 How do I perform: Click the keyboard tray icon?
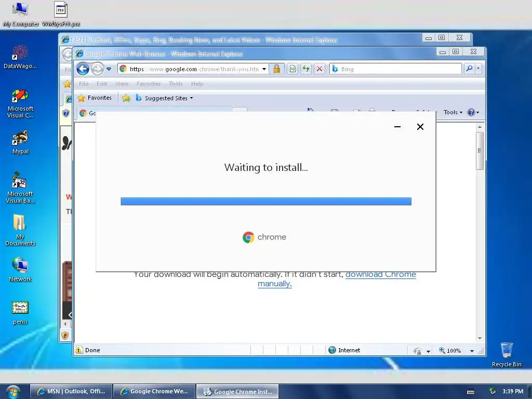point(471,392)
